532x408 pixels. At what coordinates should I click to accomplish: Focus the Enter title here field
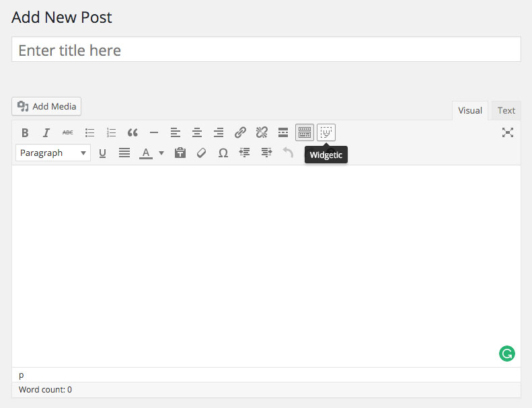(266, 50)
